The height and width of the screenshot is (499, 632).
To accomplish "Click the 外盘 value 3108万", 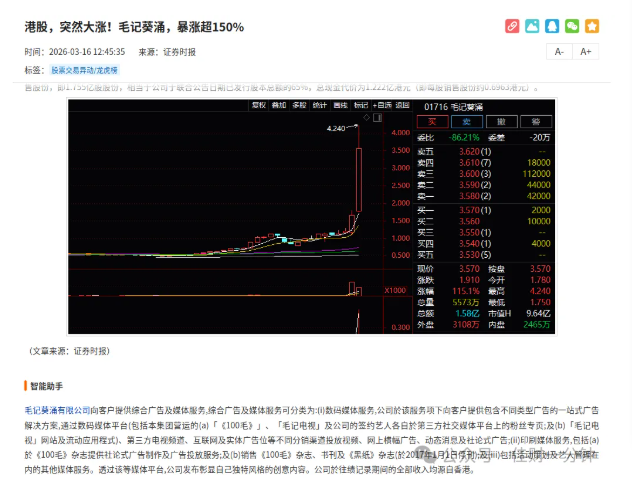I will click(x=466, y=324).
